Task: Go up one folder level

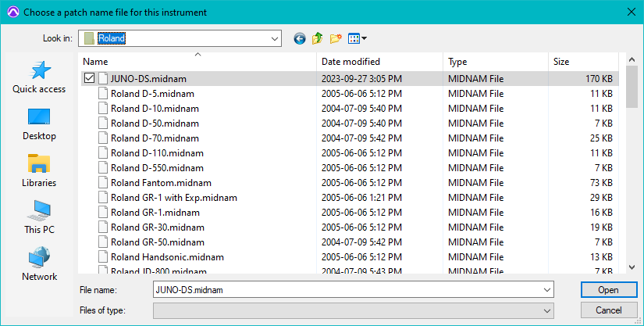Action: pos(318,38)
